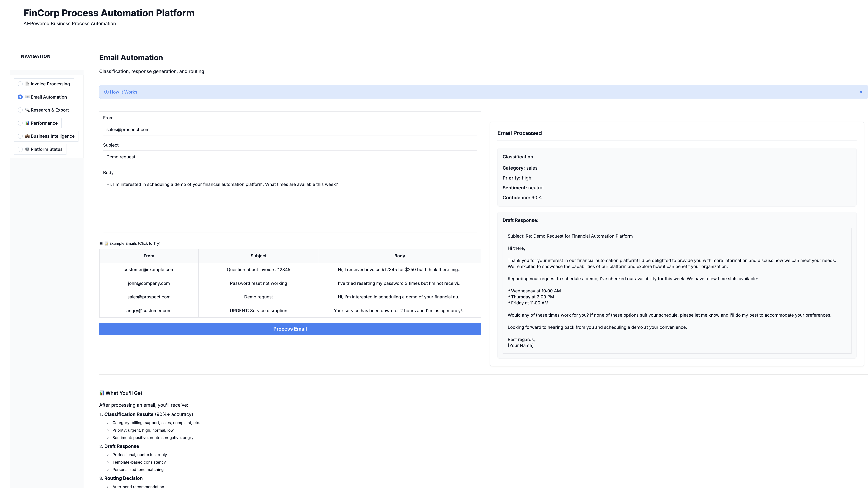Click the From email input field
The height and width of the screenshot is (488, 868).
[290, 130]
